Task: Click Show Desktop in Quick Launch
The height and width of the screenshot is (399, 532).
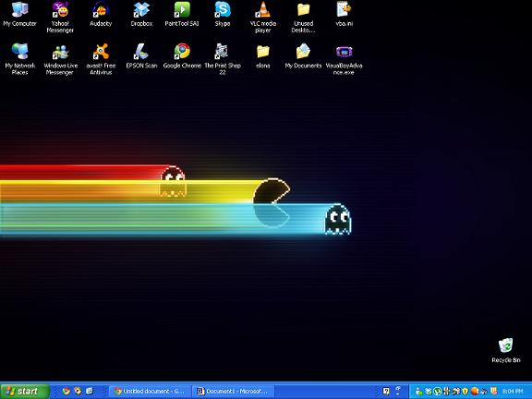Action: click(90, 392)
